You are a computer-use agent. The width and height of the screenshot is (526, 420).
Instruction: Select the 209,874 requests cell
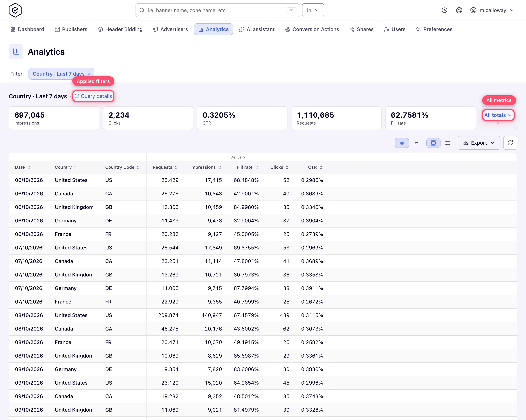click(168, 315)
